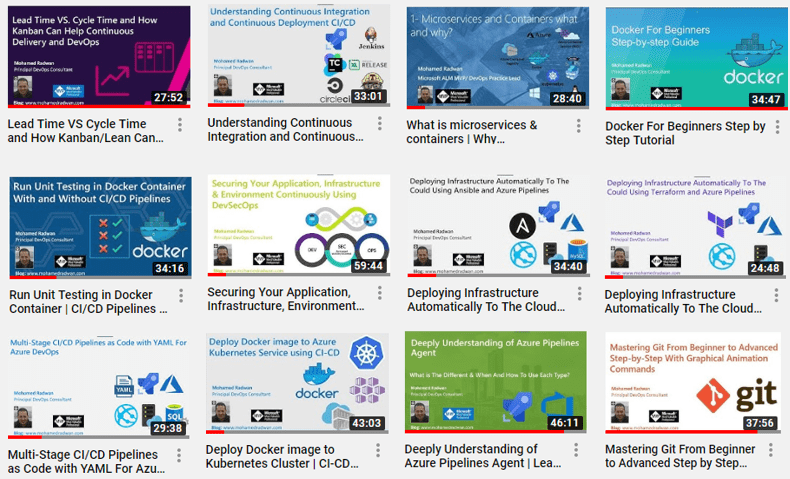Open title link Deploy Docker image to Kubernetes Cluster
This screenshot has height=479, width=790.
[x=282, y=456]
